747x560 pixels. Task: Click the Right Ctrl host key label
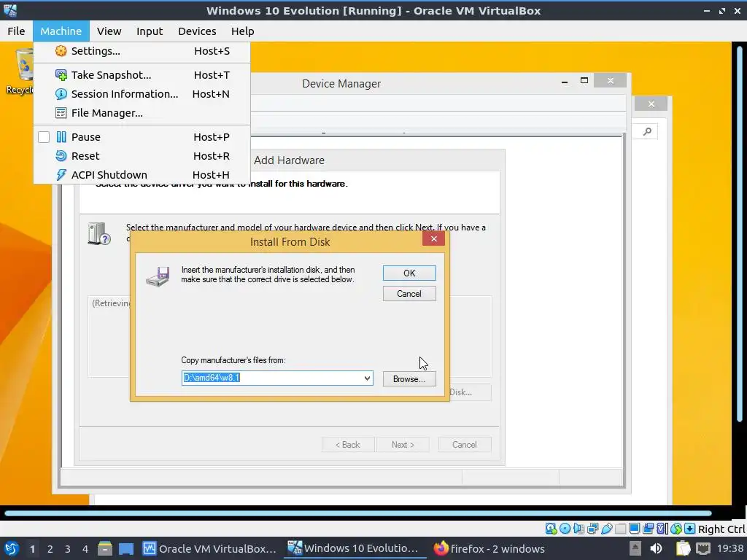point(721,529)
